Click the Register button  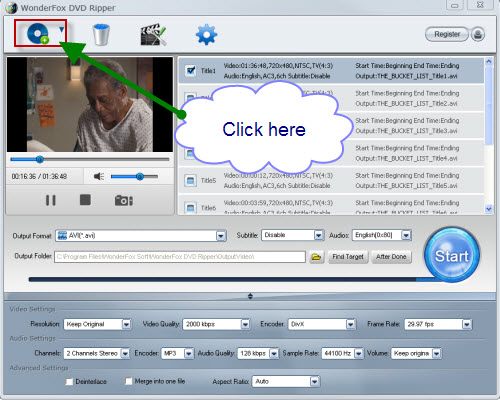click(447, 34)
